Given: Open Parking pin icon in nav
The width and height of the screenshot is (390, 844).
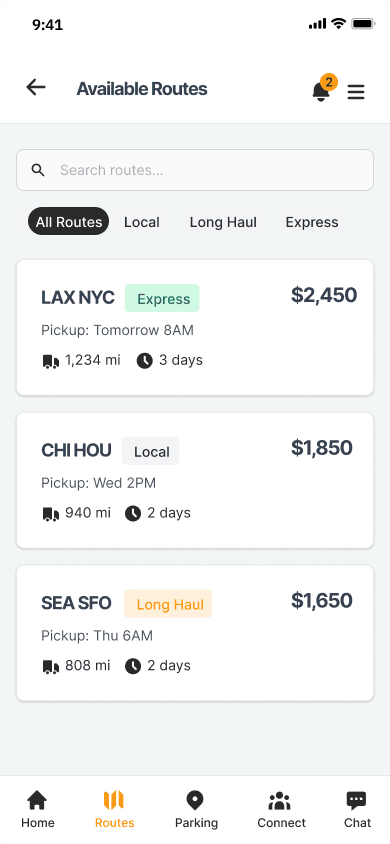Looking at the screenshot, I should tap(196, 810).
